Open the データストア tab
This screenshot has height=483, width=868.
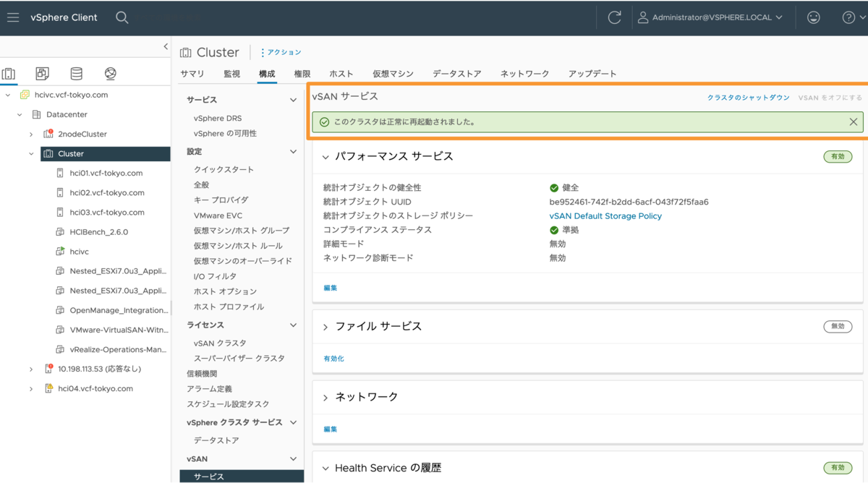(x=457, y=74)
